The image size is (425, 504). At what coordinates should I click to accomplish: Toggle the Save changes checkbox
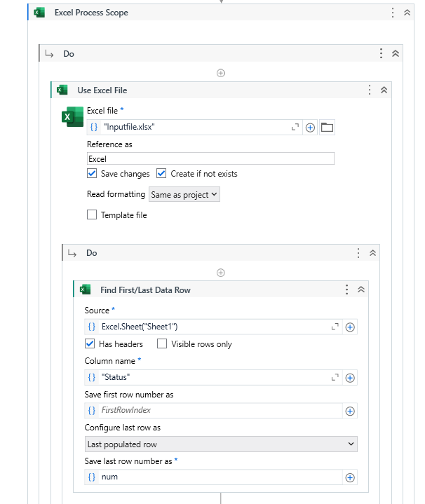92,174
